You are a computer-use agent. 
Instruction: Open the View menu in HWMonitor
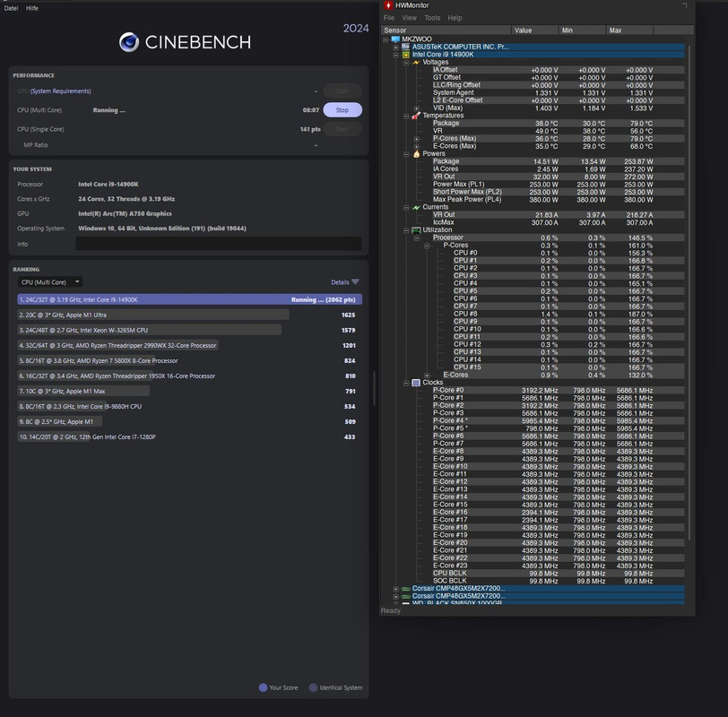(x=409, y=18)
